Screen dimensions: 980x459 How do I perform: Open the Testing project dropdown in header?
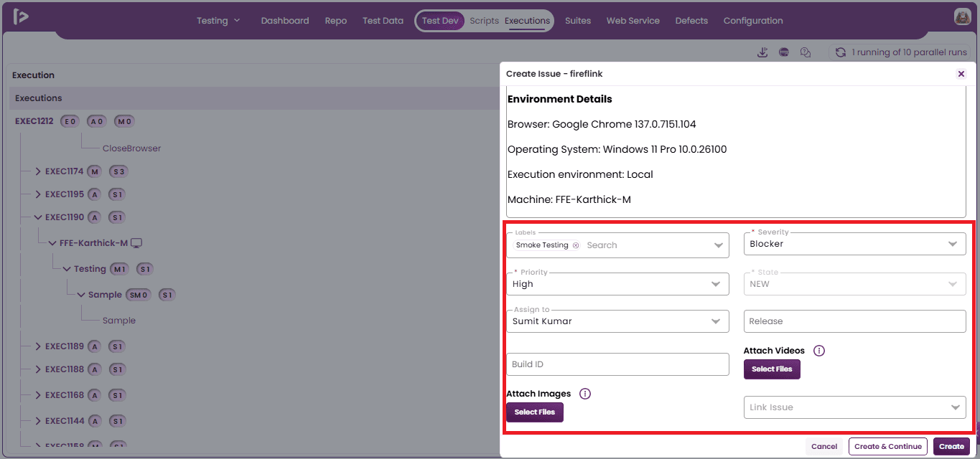click(219, 21)
